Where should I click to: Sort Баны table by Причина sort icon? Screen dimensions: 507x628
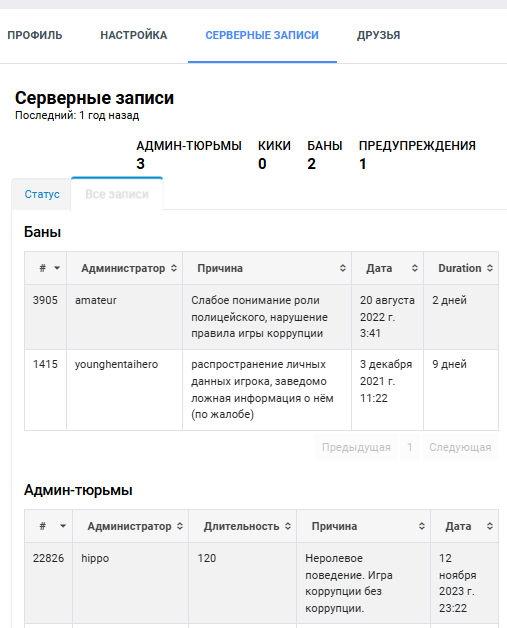[343, 268]
